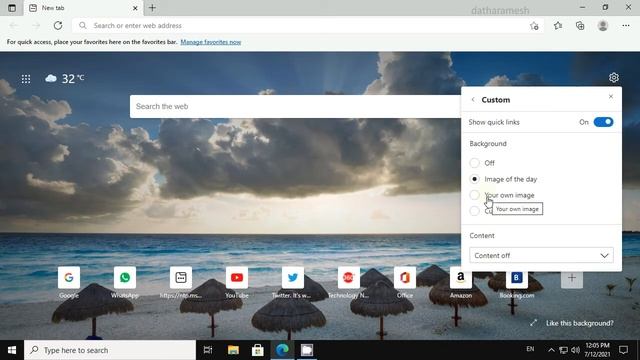Focus the Search the web box
This screenshot has width=640, height=360.
point(295,107)
